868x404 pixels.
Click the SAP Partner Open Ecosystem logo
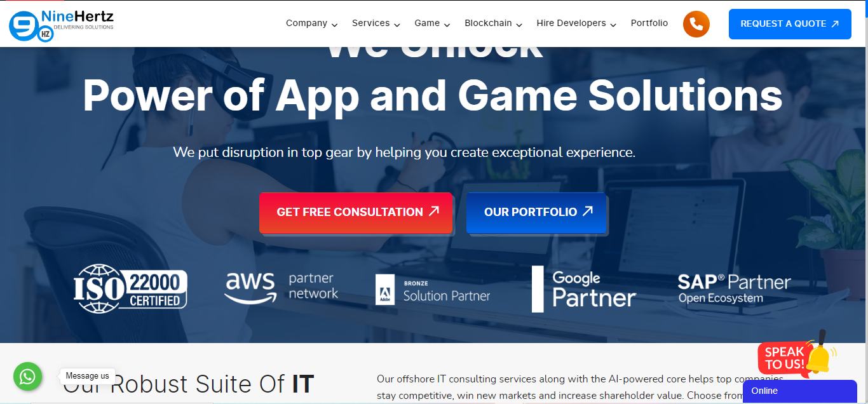tap(734, 288)
